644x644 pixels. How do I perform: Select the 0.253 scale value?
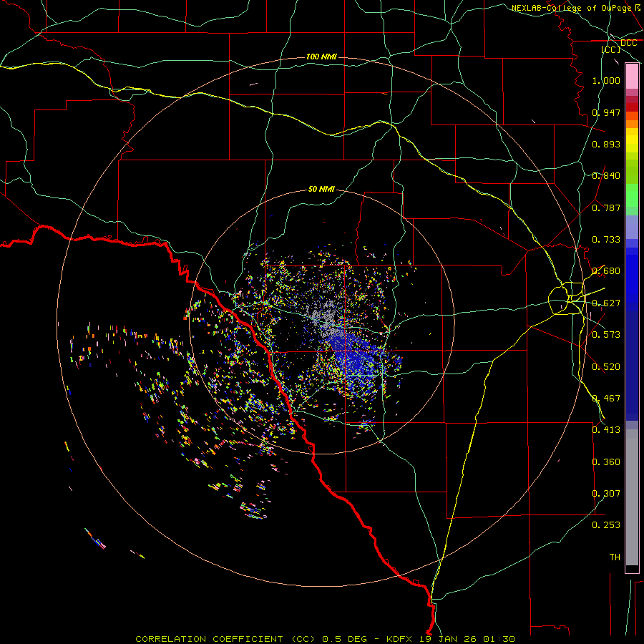(606, 525)
